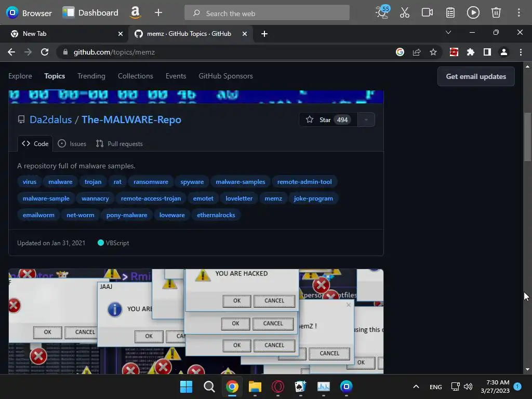Open the Amazon shortcut in top bar

click(x=135, y=12)
